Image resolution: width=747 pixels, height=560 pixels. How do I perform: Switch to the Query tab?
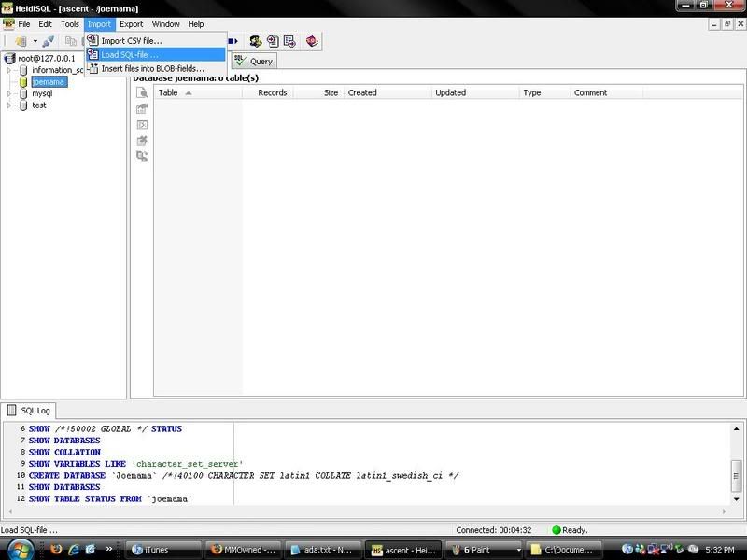(254, 62)
